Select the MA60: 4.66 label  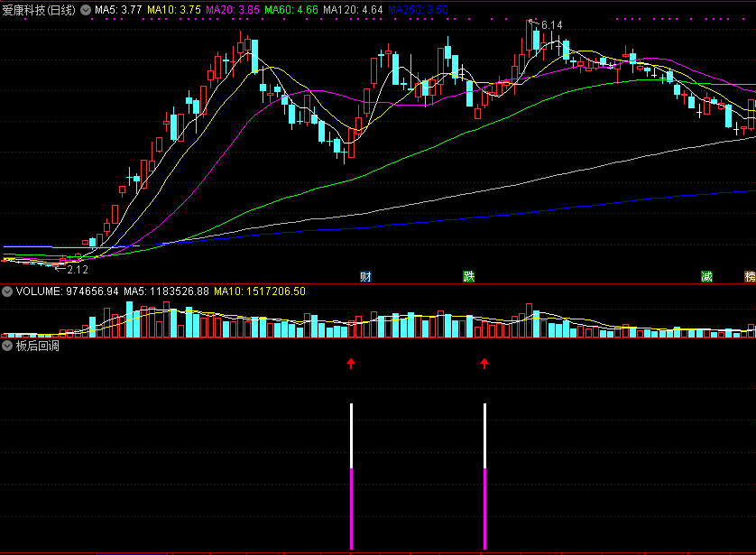pyautogui.click(x=291, y=10)
